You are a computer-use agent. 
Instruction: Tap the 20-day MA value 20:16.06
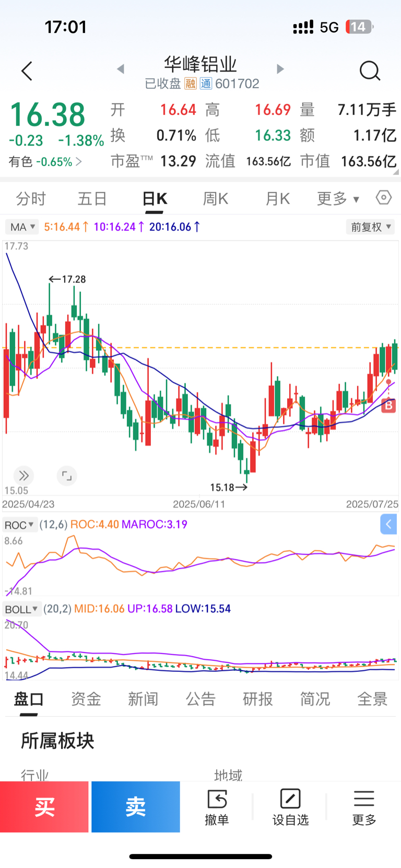174,227
